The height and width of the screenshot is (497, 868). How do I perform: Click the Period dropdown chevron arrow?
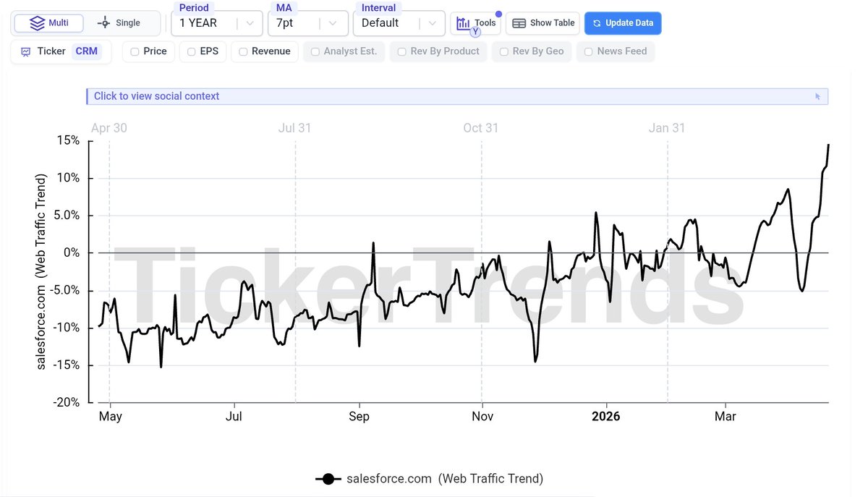point(250,23)
